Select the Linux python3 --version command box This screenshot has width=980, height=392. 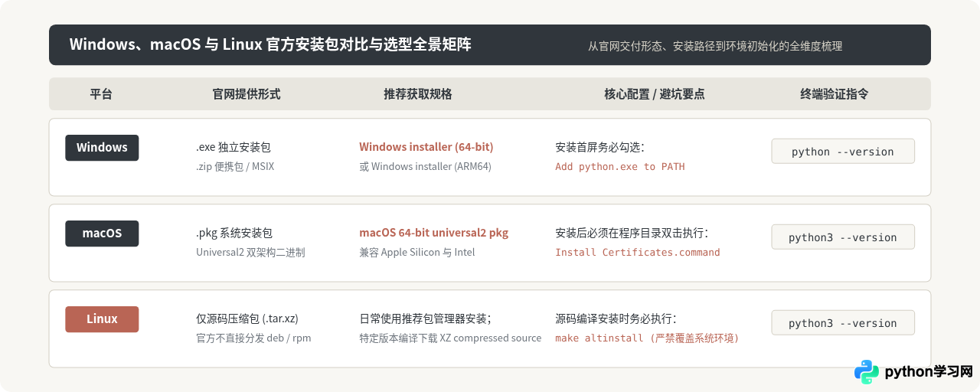pos(843,323)
